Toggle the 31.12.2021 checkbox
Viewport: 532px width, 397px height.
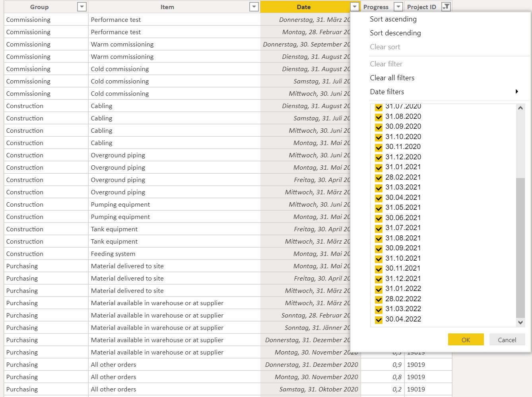379,279
